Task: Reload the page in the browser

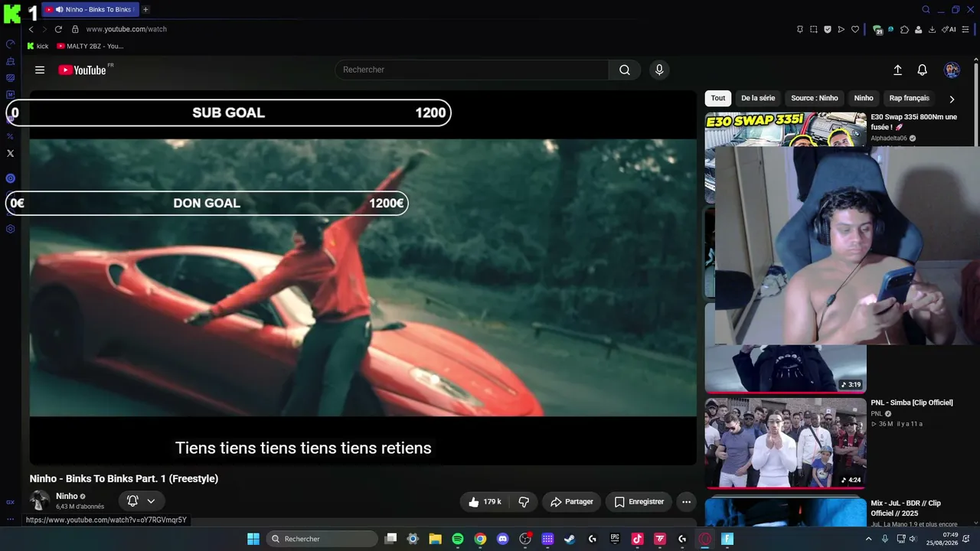Action: click(58, 29)
